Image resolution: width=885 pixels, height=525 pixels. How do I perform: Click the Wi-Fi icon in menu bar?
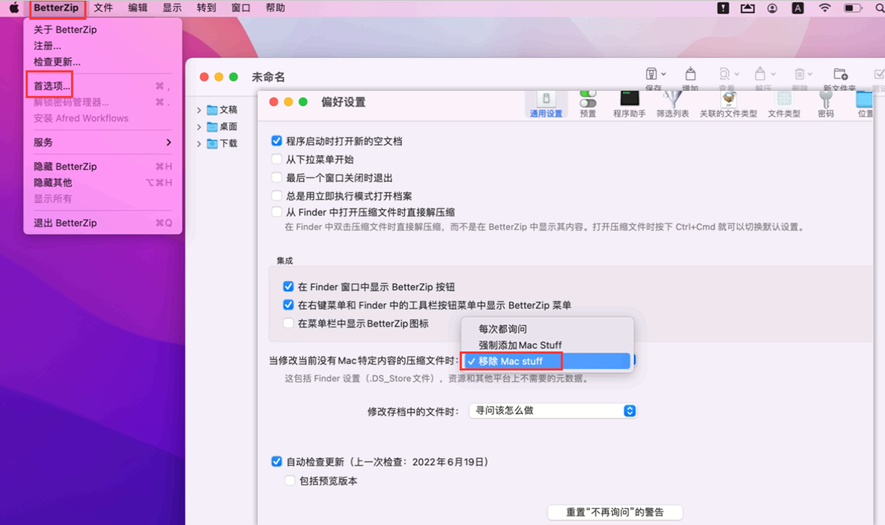825,8
